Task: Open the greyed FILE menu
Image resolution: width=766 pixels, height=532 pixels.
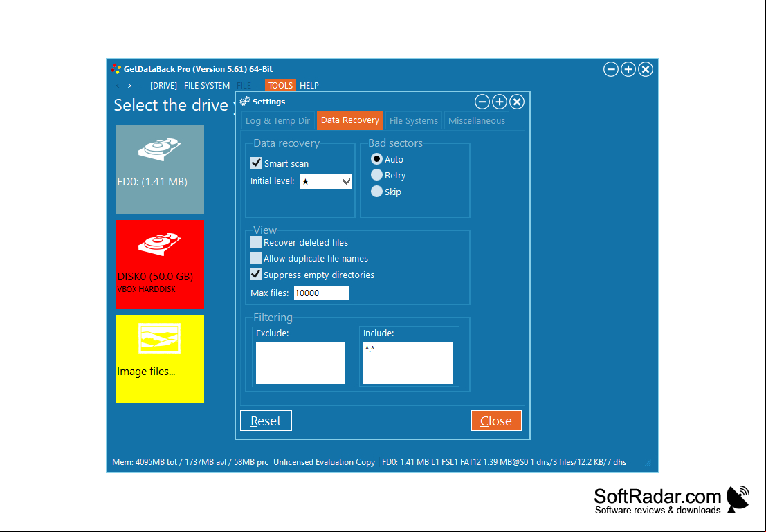Action: pyautogui.click(x=244, y=86)
